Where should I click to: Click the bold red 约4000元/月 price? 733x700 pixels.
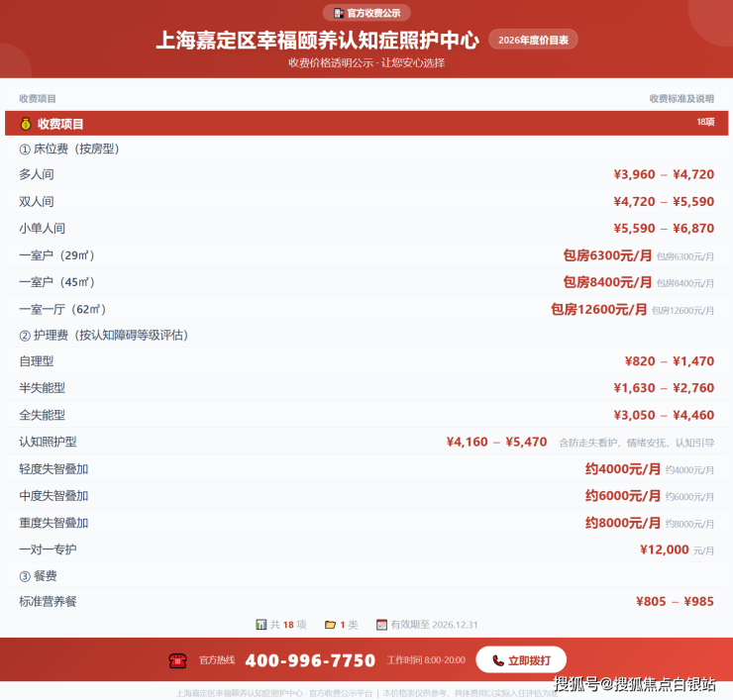tap(623, 468)
